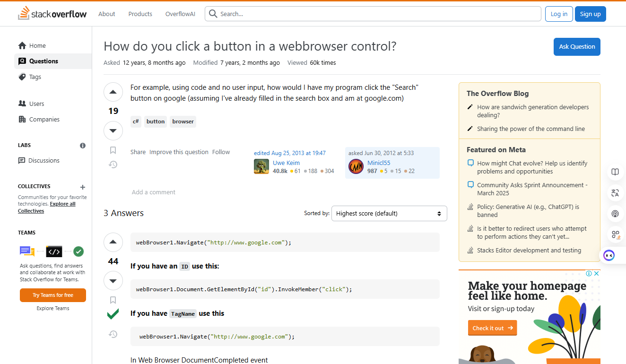Click the plus icon beside Collectives
This screenshot has width=626, height=364.
83,187
